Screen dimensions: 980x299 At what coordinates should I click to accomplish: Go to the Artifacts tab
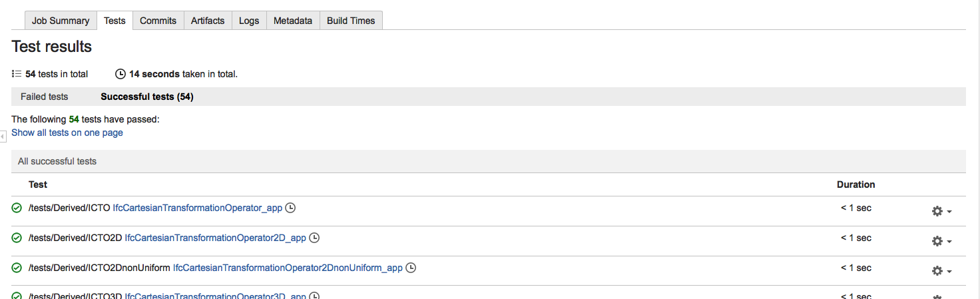click(208, 21)
